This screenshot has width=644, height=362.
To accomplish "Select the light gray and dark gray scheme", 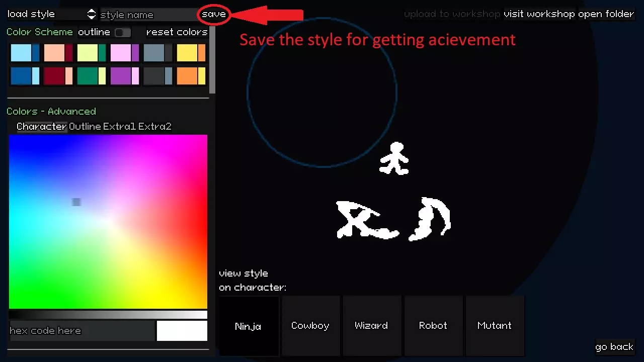I will pyautogui.click(x=158, y=53).
